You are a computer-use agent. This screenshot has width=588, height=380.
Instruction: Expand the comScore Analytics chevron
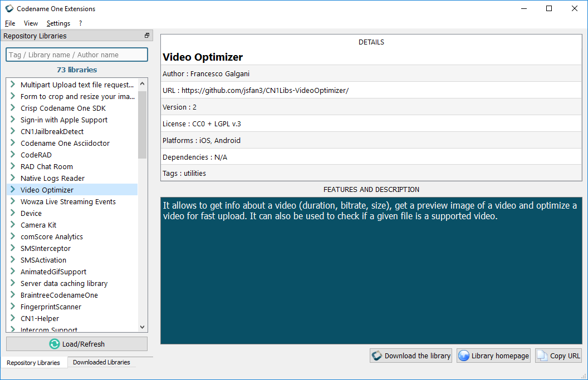13,236
